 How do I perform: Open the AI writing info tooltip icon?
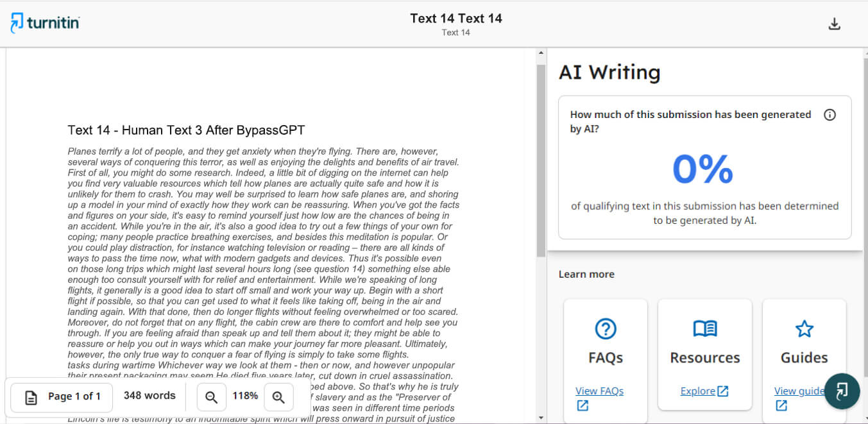tap(830, 115)
